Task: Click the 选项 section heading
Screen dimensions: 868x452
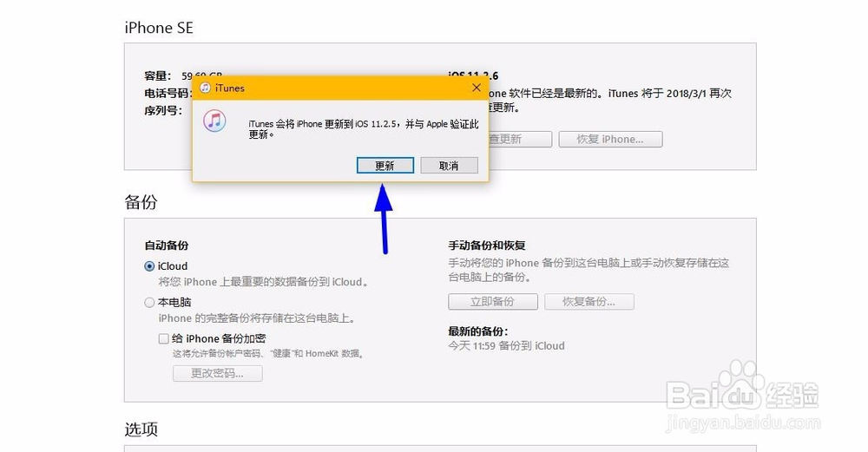Action: point(141,429)
